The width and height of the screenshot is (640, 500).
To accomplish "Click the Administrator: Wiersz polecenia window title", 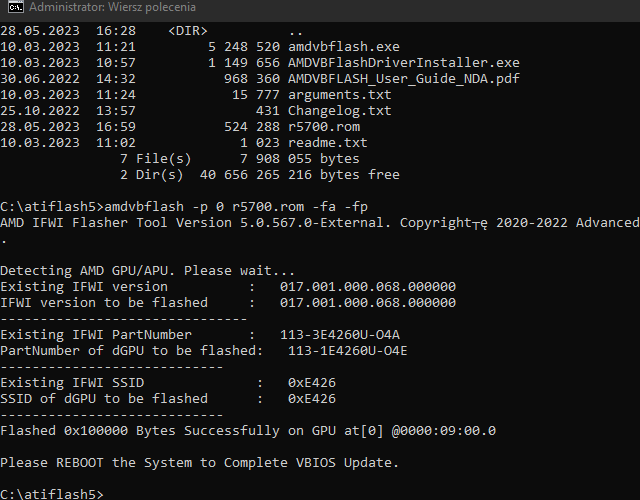I will tap(112, 7).
